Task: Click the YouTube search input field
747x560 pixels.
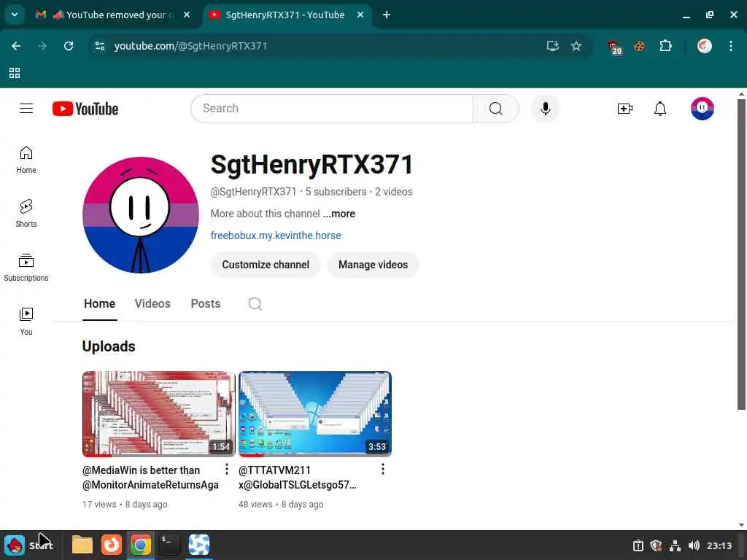Action: (x=332, y=109)
